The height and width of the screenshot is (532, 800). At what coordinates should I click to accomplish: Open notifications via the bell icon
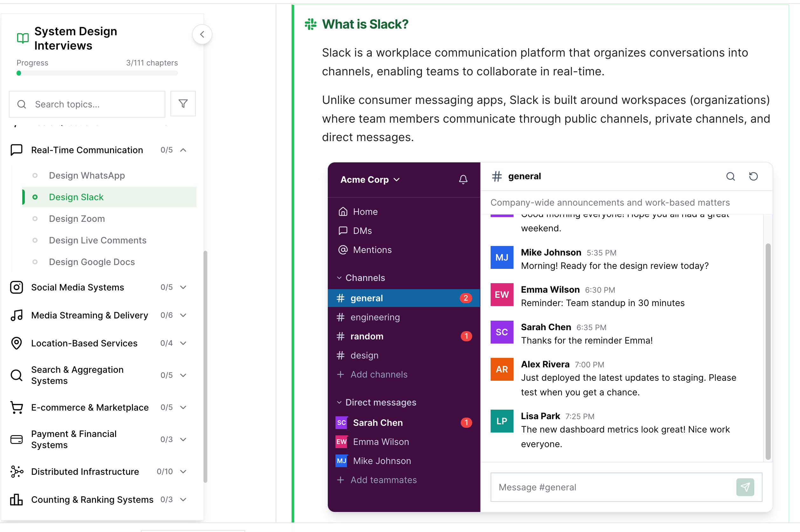coord(463,180)
